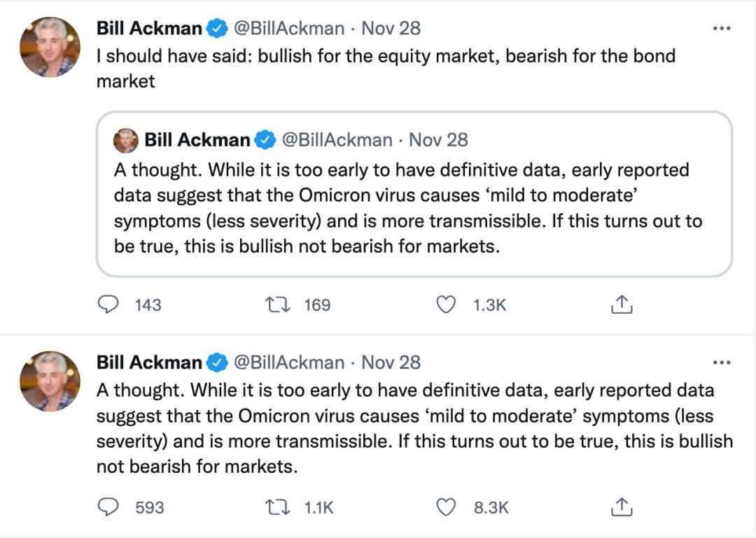The image size is (756, 538).
Task: Click the verified badge on the bottom tweet
Action: 218,363
